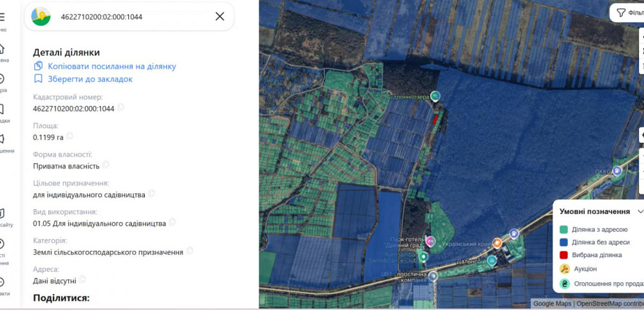Viewport: 644px width, 310px height.
Task: Copy the cadastral number value via its icon
Action: click(120, 108)
